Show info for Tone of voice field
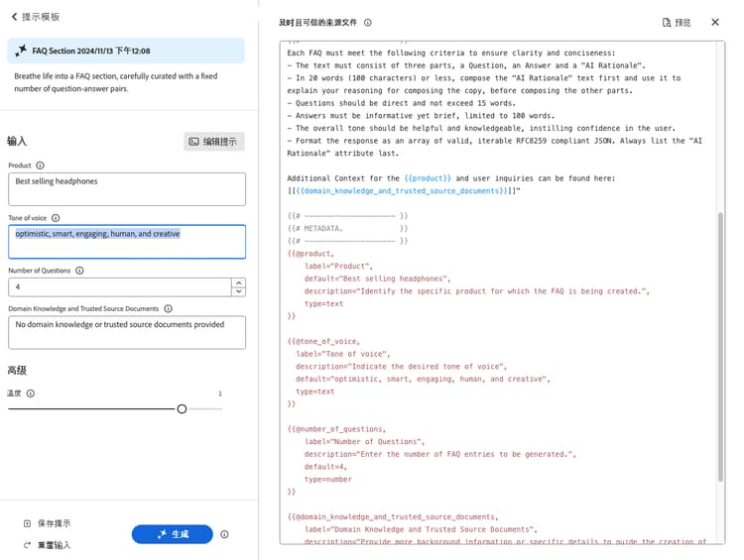This screenshot has height=560, width=744. (x=56, y=218)
